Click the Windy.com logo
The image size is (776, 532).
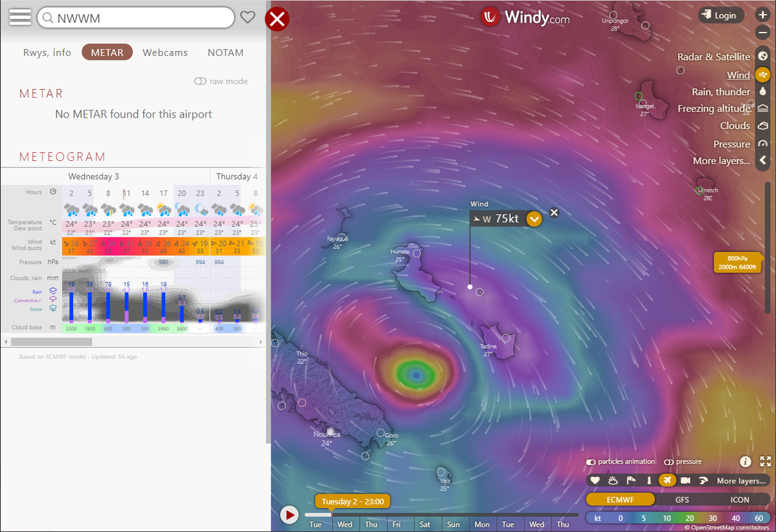click(525, 17)
